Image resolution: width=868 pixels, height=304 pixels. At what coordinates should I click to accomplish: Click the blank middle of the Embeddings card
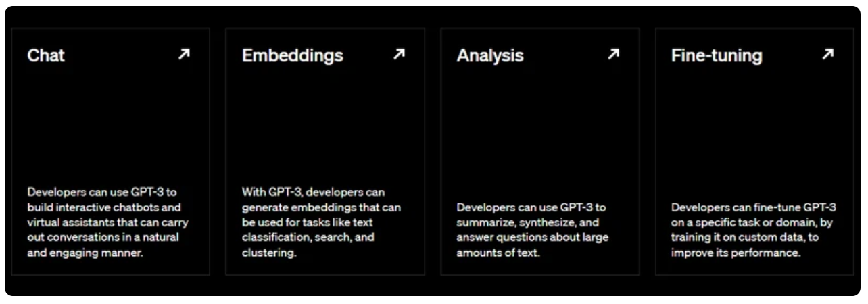pyautogui.click(x=325, y=125)
